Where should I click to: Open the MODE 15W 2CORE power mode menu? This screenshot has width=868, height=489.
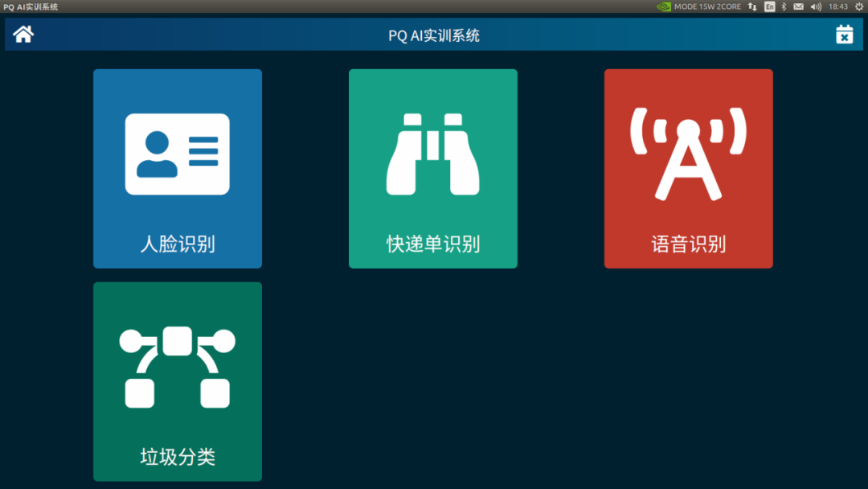pos(707,6)
